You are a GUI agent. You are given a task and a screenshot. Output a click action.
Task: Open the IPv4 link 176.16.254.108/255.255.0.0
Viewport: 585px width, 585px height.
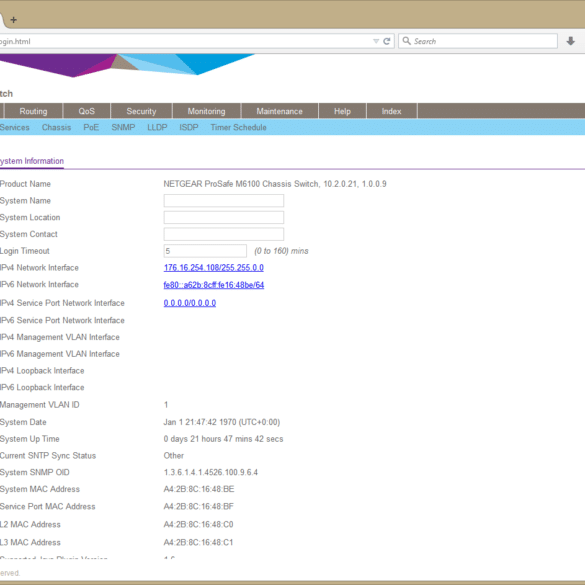coord(213,268)
